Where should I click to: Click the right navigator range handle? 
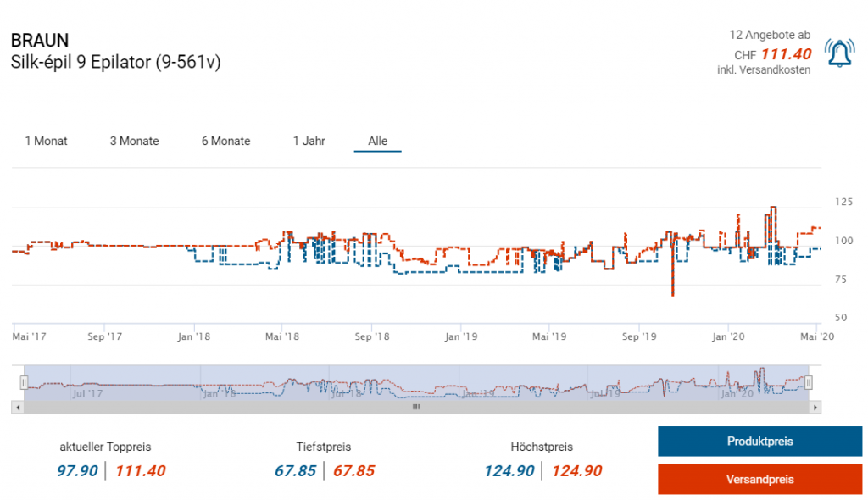(809, 383)
